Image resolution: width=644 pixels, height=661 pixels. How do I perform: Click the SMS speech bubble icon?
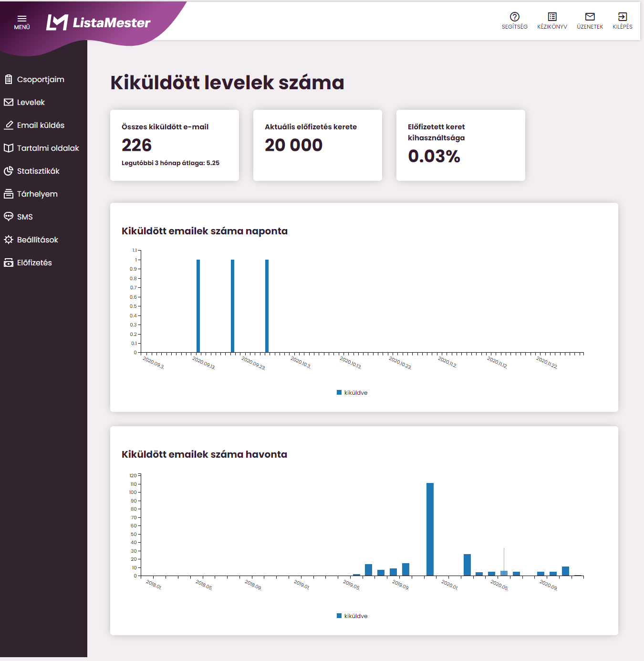click(9, 216)
